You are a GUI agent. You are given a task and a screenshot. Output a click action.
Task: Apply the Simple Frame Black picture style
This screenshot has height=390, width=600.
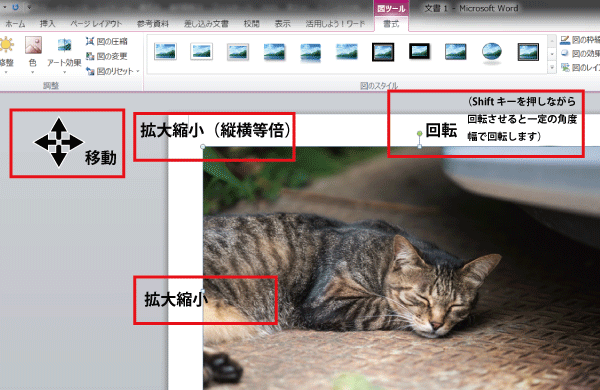(x=456, y=52)
